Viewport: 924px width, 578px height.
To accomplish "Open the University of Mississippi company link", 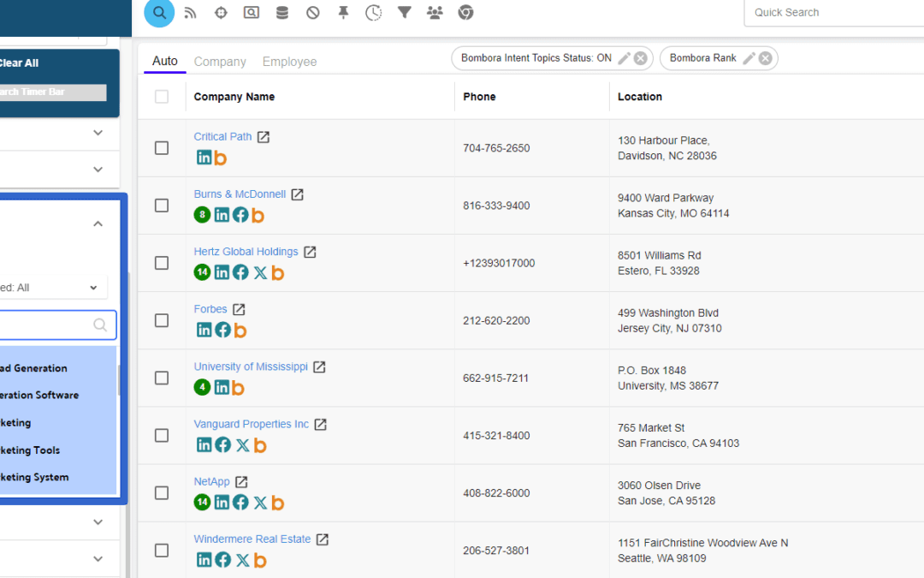I will (251, 366).
